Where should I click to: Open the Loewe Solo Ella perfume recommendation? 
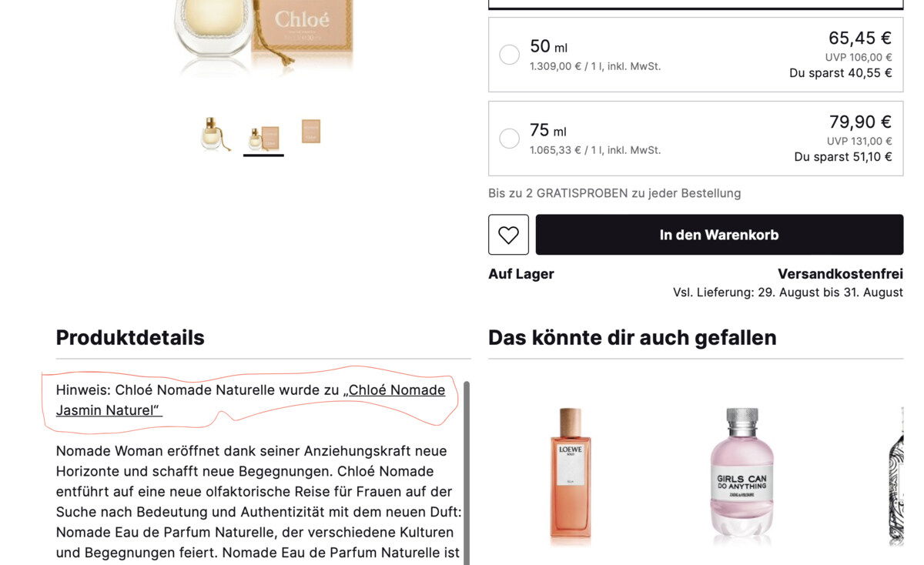point(571,473)
